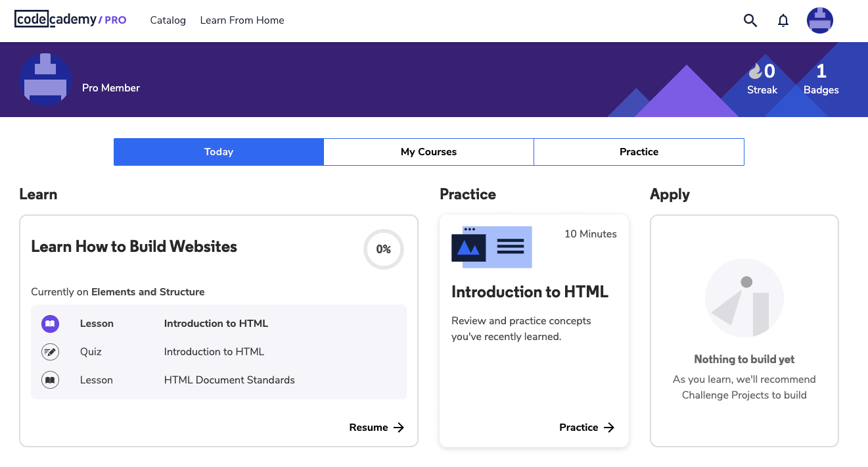868x467 pixels.
Task: Open the profile avatar menu in navbar
Action: tap(820, 20)
